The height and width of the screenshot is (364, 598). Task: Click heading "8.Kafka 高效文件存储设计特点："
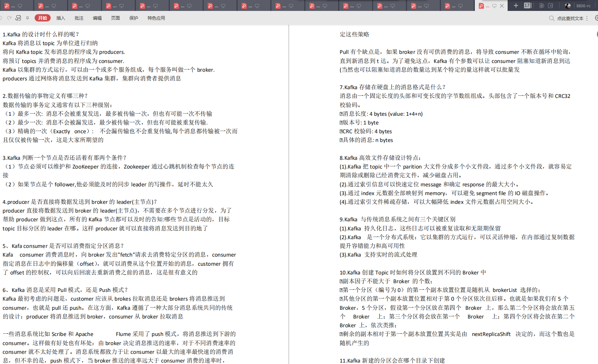point(381,158)
